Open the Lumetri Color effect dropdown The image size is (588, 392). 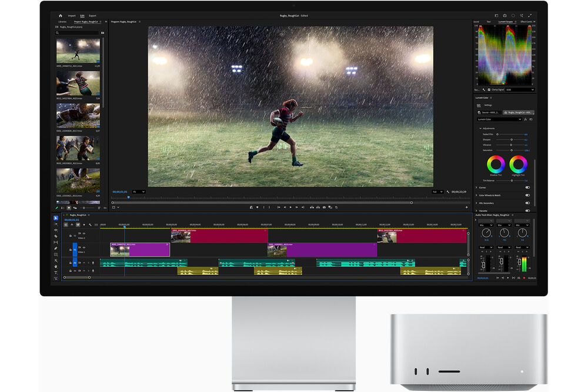499,119
